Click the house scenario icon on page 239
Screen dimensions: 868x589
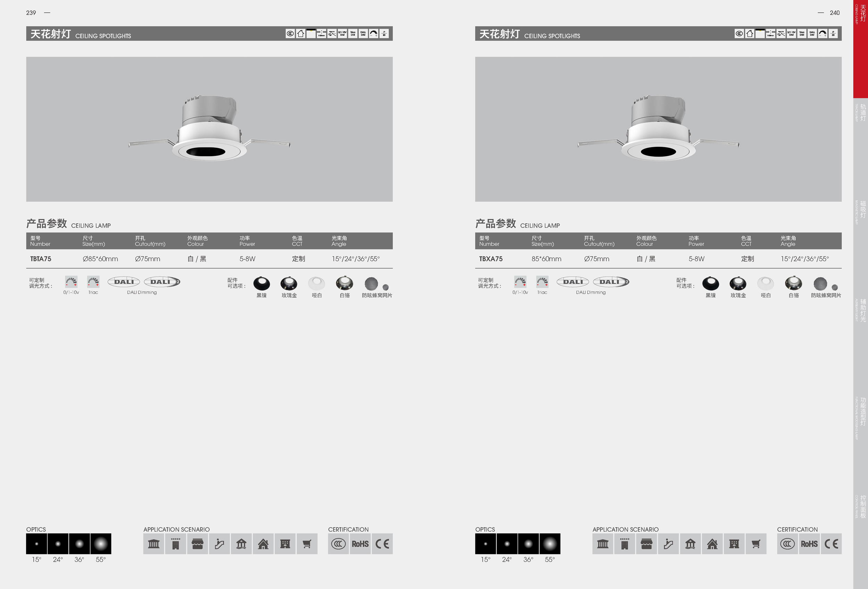coord(263,544)
